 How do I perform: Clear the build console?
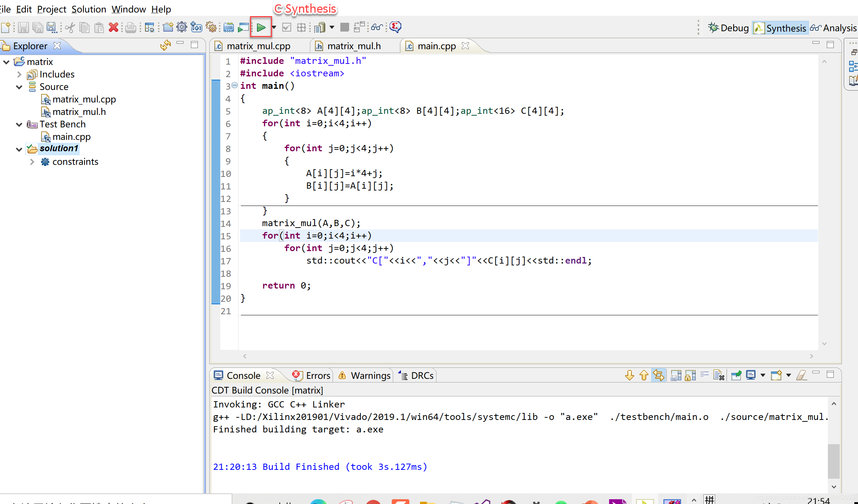[x=718, y=376]
